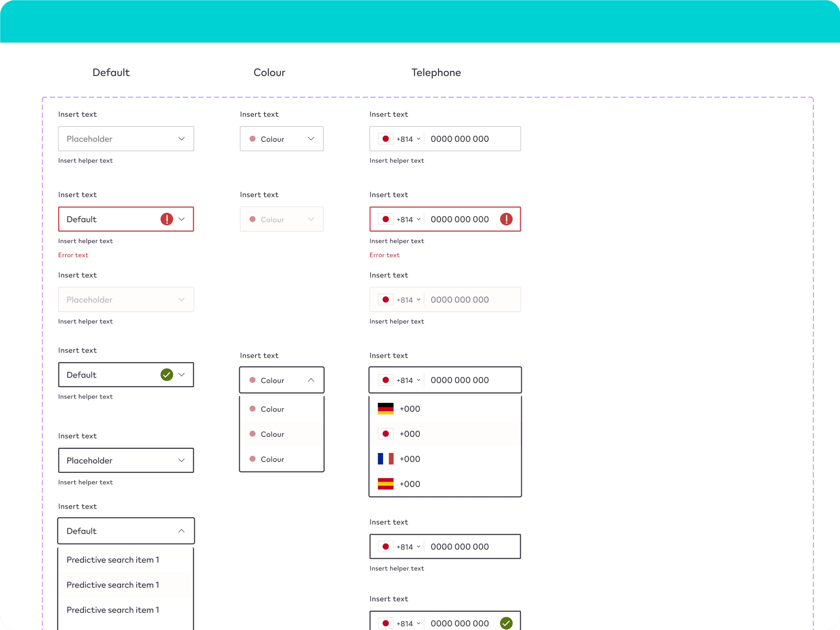Open the chevron on the error-state Default dropdown
The height and width of the screenshot is (630, 840).
[182, 219]
